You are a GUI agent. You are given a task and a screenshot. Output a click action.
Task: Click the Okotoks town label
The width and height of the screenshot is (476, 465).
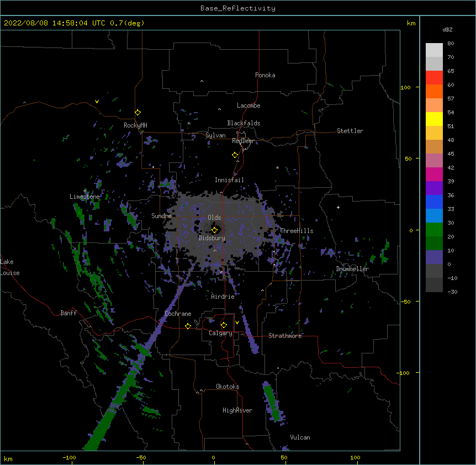point(228,387)
